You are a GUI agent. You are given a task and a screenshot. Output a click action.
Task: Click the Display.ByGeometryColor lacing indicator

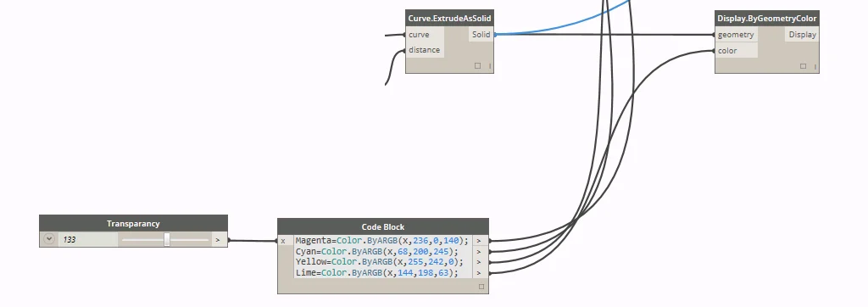[815, 66]
